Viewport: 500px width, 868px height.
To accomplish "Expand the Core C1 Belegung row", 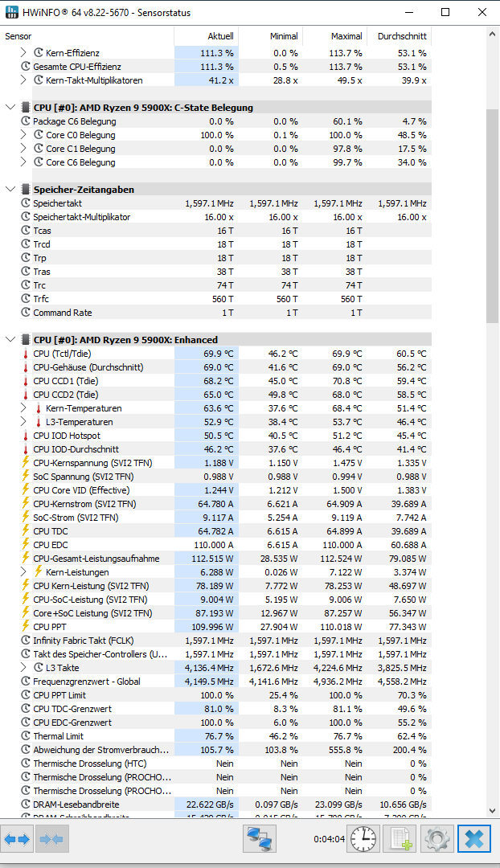I will click(23, 149).
